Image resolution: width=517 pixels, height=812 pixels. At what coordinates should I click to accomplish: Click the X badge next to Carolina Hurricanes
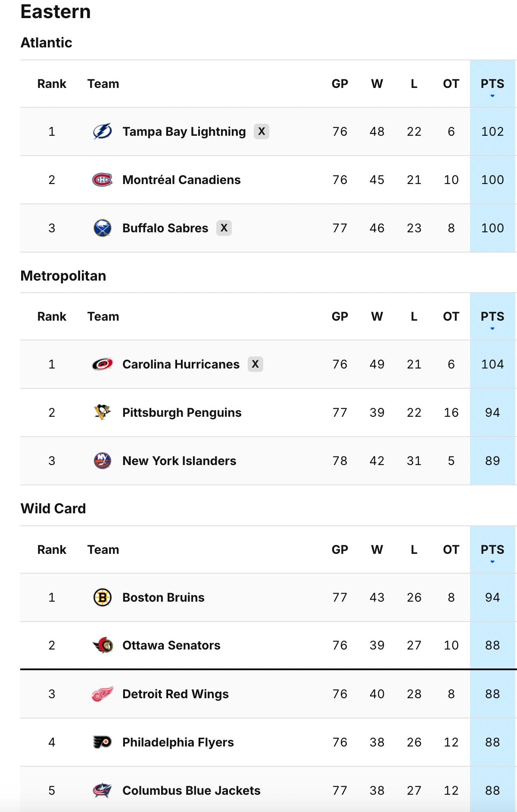tap(256, 364)
